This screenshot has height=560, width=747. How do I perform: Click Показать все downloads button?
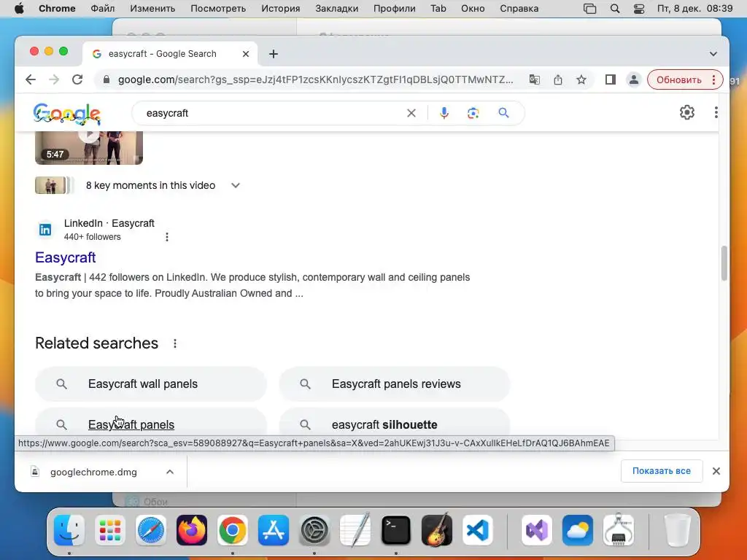click(661, 471)
